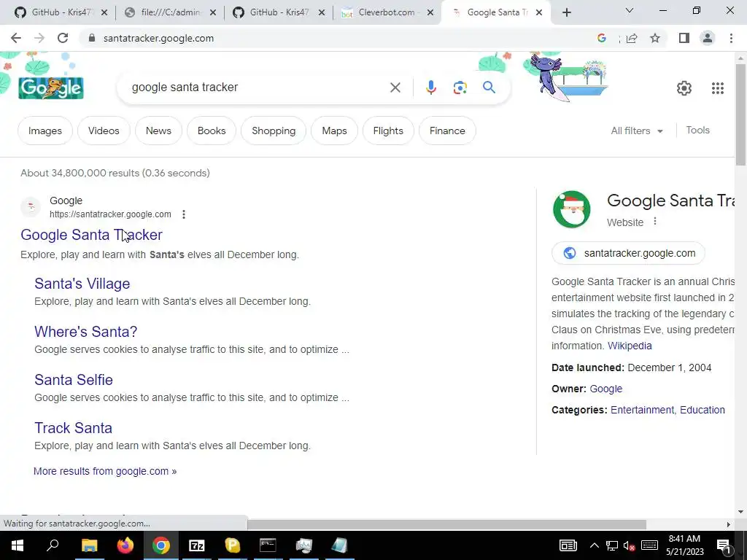Open the Windows Start menu
The height and width of the screenshot is (560, 747).
click(18, 545)
